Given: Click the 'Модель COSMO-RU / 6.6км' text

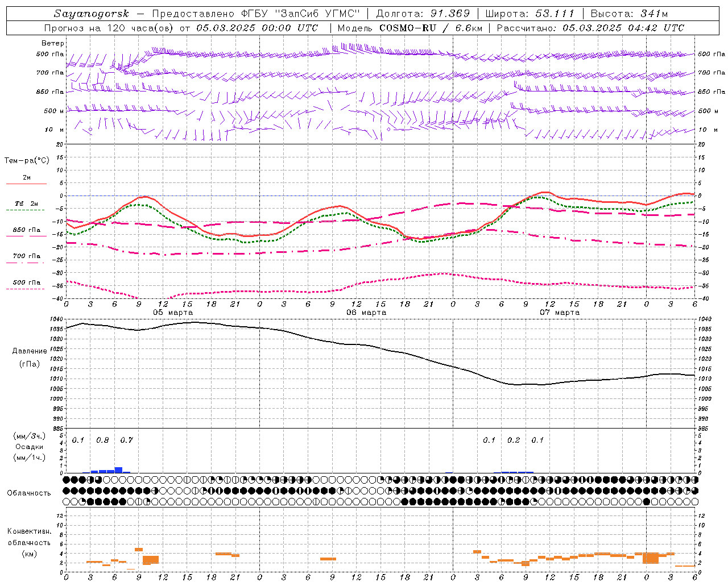Looking at the screenshot, I should point(409,28).
